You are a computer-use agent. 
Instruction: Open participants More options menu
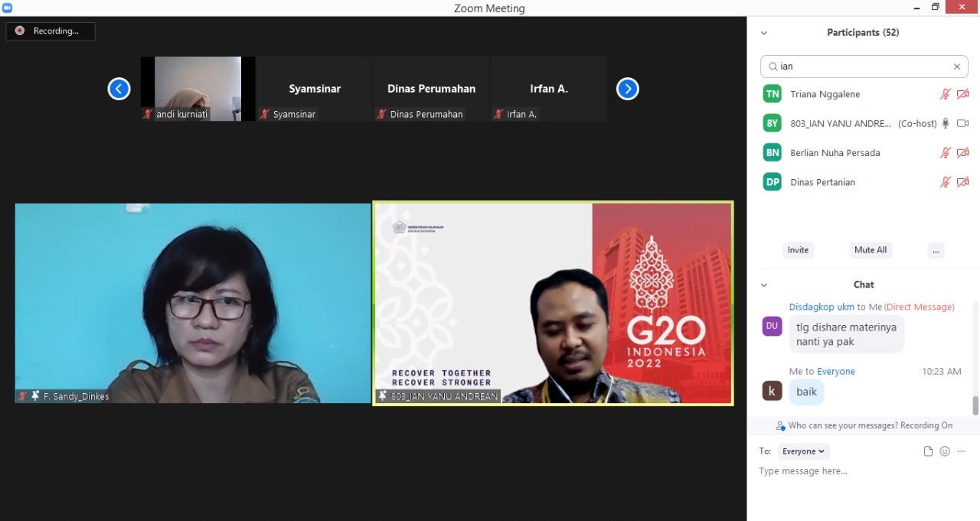[x=935, y=250]
